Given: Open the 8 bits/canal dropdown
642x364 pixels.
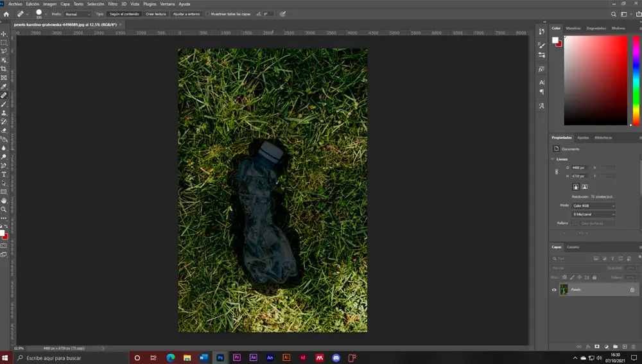Looking at the screenshot, I should point(593,214).
